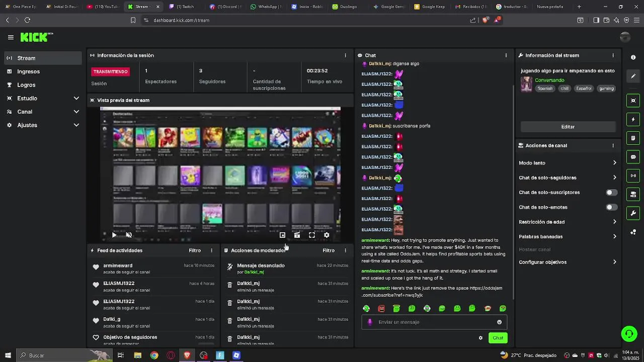The width and height of the screenshot is (644, 362).
Task: Open armimeward's profile in the activity feed
Action: tap(118, 265)
